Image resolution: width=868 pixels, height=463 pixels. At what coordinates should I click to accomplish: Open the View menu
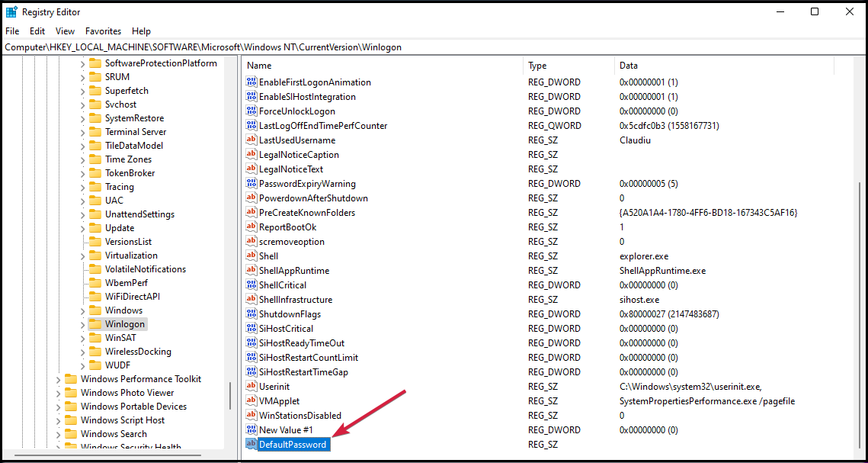pos(66,31)
